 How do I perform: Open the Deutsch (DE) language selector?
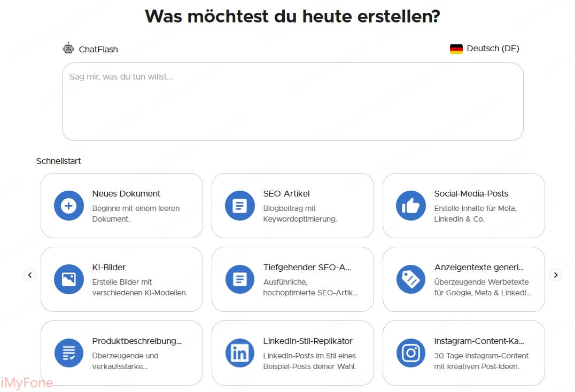485,49
